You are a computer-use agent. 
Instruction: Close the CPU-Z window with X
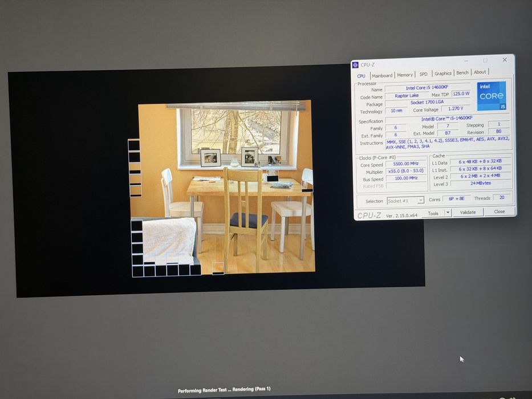[x=505, y=60]
